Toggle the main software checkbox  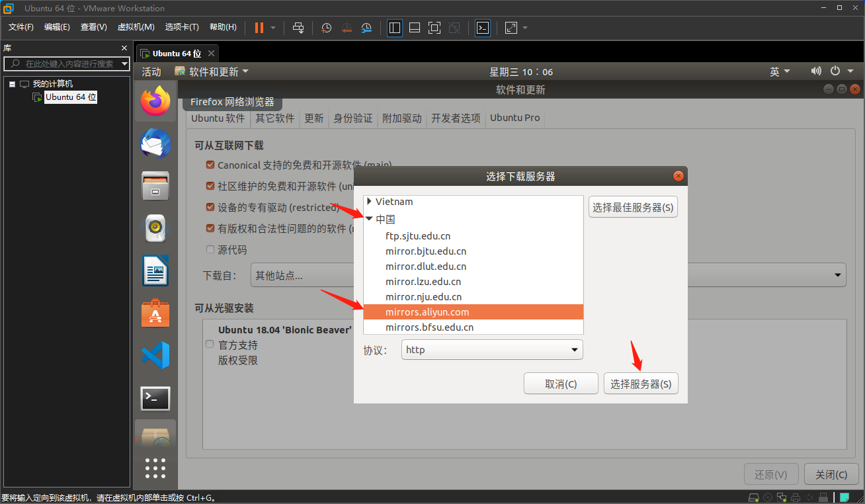pyautogui.click(x=210, y=165)
